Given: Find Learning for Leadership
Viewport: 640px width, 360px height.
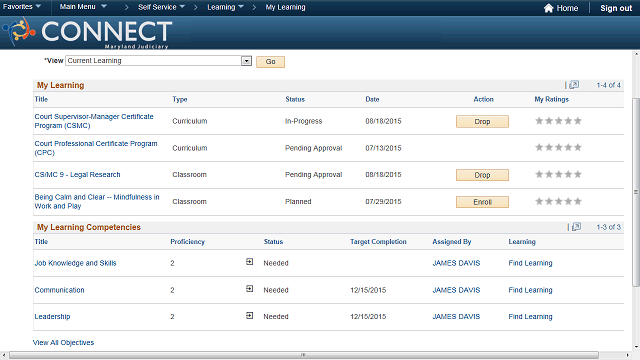Looking at the screenshot, I should pos(530,317).
